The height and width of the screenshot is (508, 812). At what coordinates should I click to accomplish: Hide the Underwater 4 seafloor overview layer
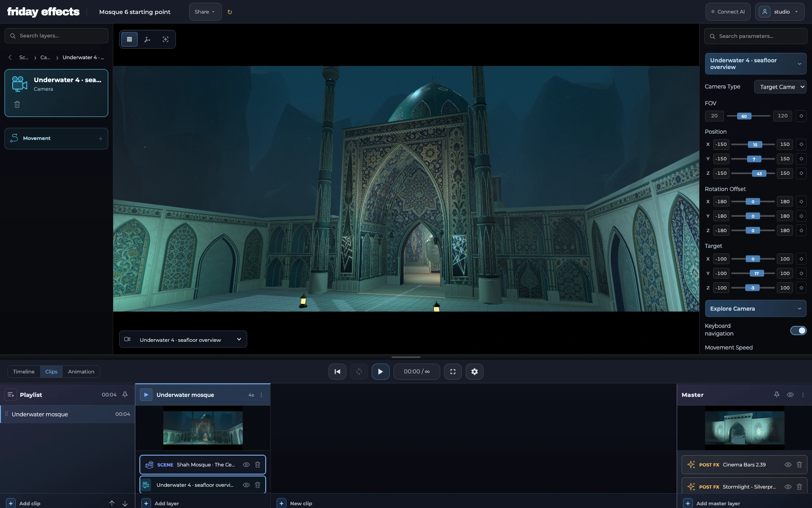click(x=246, y=485)
